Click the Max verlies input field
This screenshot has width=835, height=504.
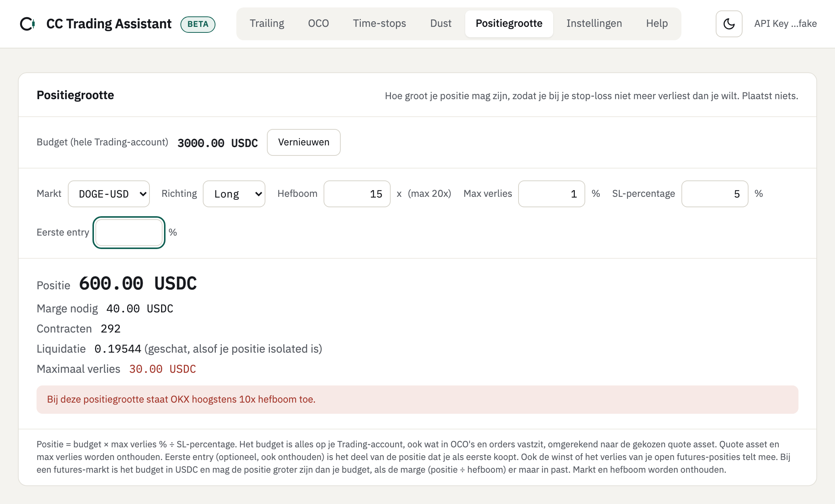(x=552, y=194)
